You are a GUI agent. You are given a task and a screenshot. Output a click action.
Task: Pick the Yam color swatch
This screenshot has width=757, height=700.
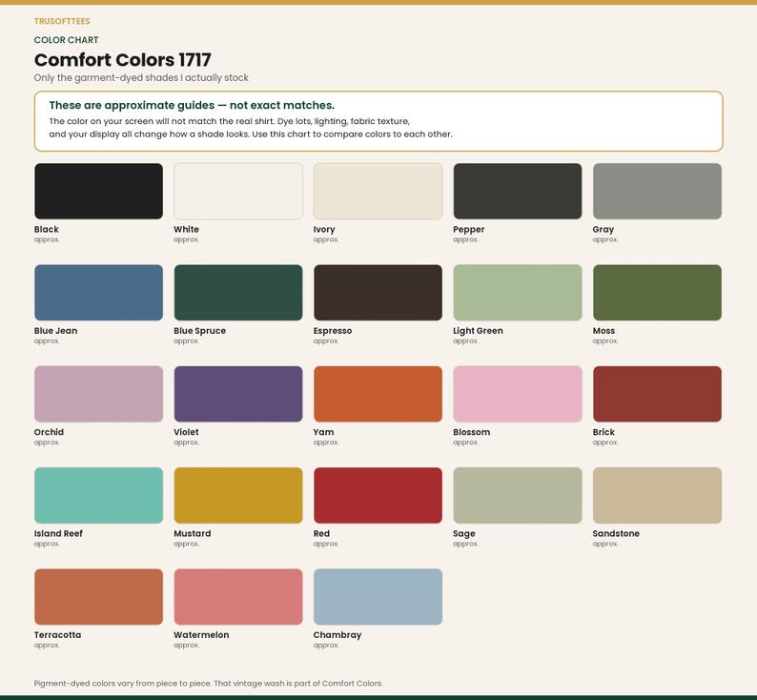click(x=378, y=394)
